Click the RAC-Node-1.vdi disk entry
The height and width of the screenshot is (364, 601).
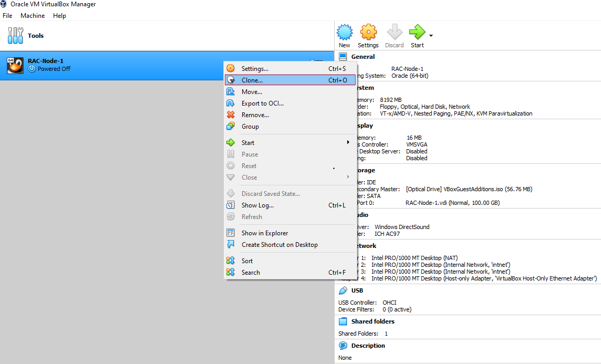(453, 203)
